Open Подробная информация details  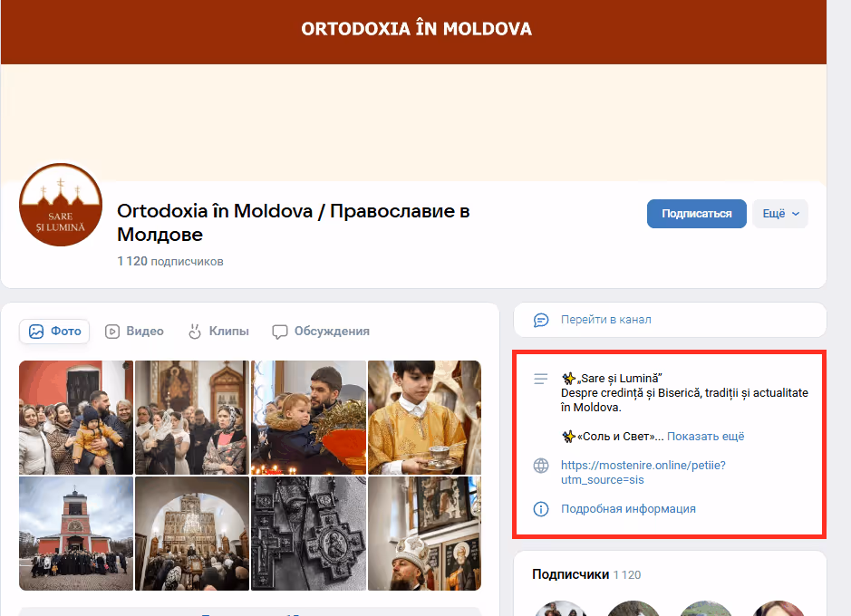click(628, 508)
